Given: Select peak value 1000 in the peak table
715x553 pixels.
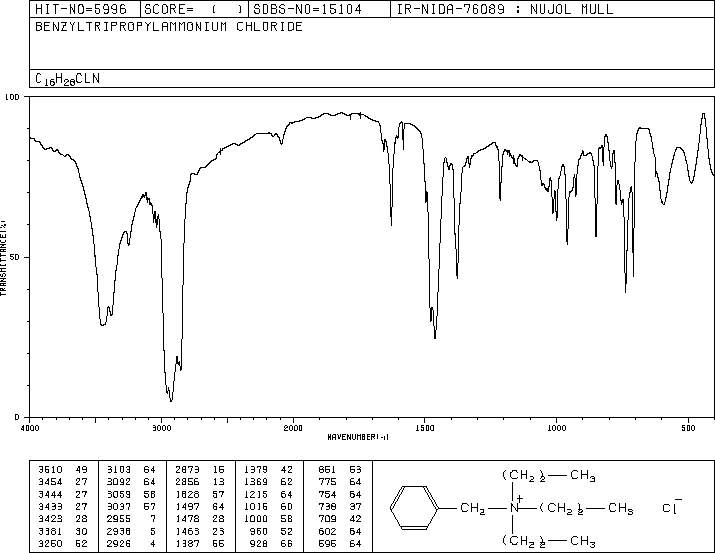Looking at the screenshot, I should [x=256, y=519].
